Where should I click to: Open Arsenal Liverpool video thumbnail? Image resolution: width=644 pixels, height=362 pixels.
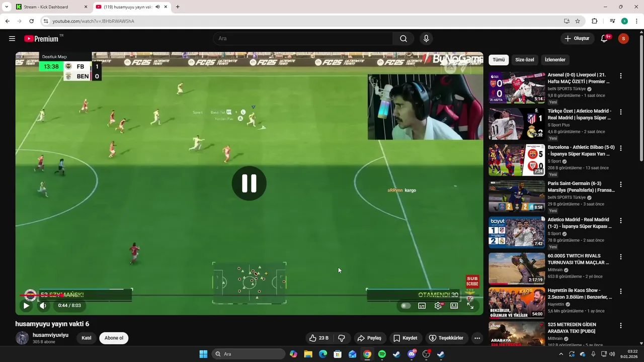tap(517, 87)
